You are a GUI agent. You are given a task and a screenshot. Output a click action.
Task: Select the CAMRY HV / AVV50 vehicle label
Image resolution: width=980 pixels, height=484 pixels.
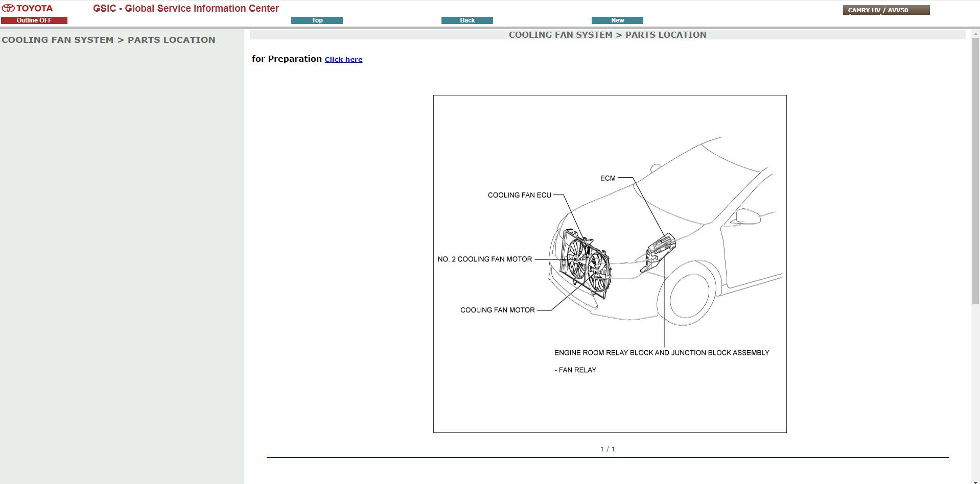pos(886,10)
